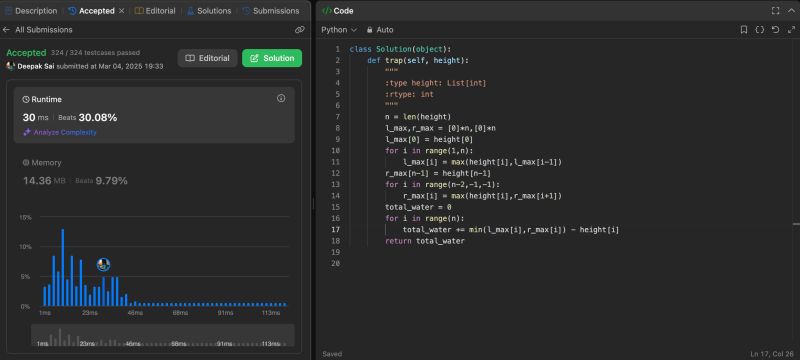
Task: Close the Accepted tab
Action: 121,11
